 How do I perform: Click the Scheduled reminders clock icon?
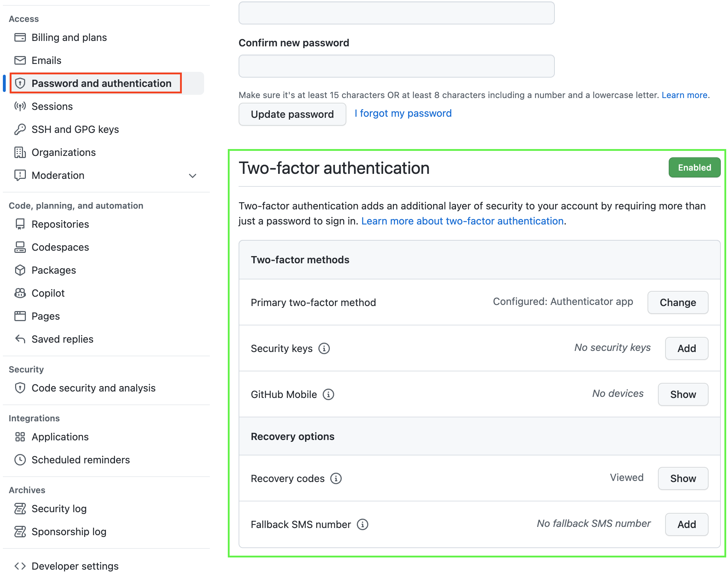click(x=20, y=460)
